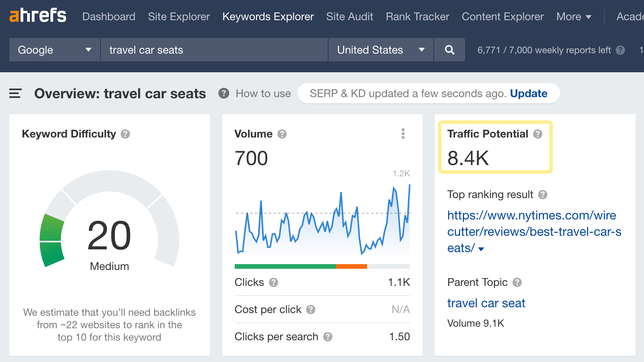Switch to Site Explorer

[179, 16]
